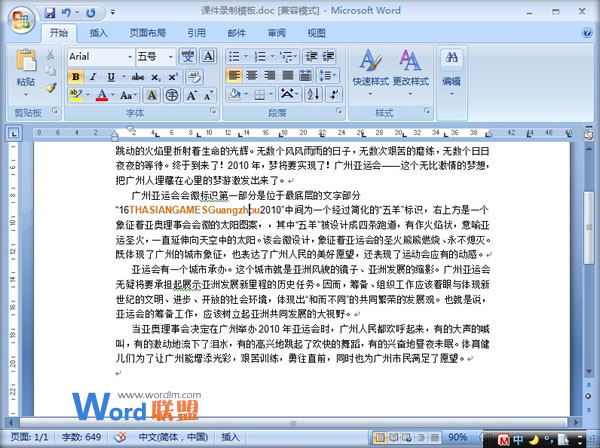This screenshot has height=448, width=600.
Task: Click the spelling proofing status icon
Action: coord(120,437)
